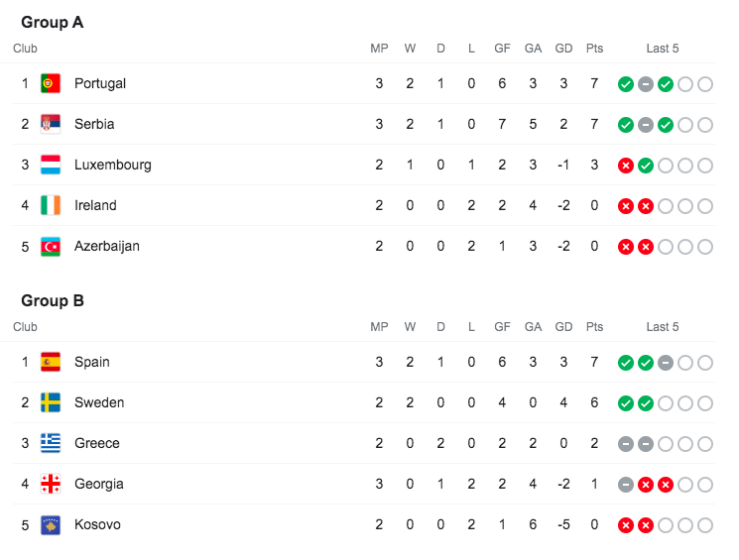The width and height of the screenshot is (739, 560).
Task: Click Sweden's second green win indicator
Action: click(x=646, y=403)
